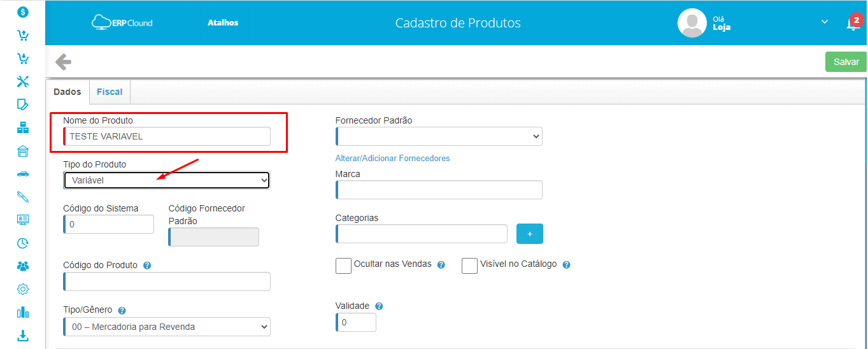Expand the Fornecedor Padrão dropdown

(439, 136)
